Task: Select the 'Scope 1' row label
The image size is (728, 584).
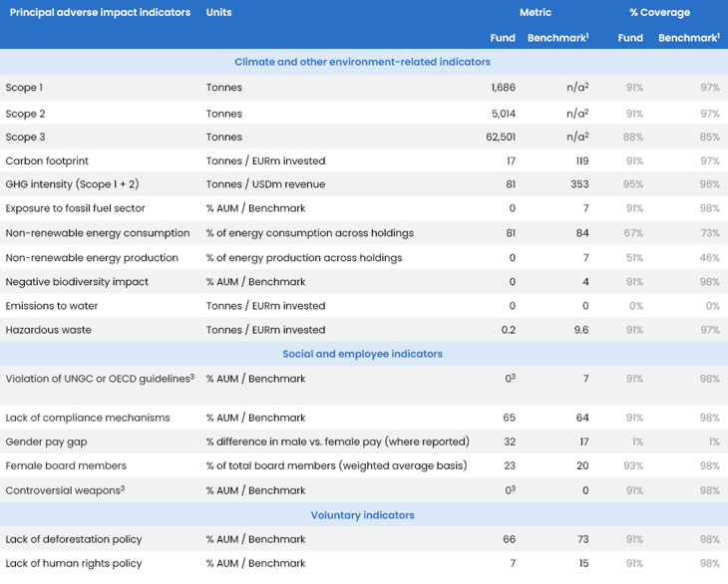Action: point(24,88)
